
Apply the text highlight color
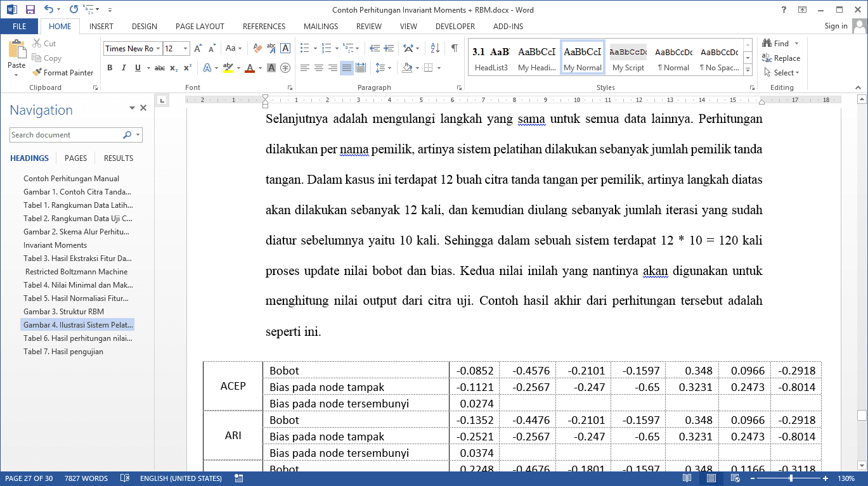(228, 68)
